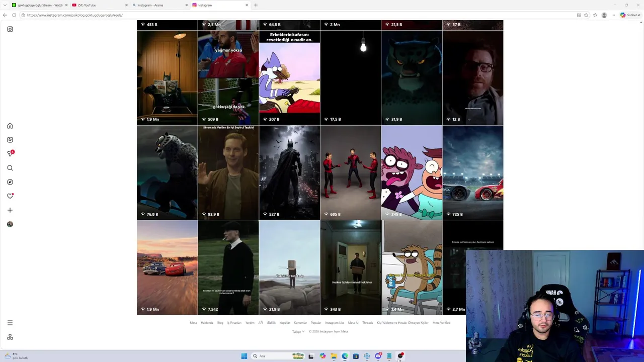
Task: Bookmark page with star icon in toolbar
Action: [x=586, y=15]
